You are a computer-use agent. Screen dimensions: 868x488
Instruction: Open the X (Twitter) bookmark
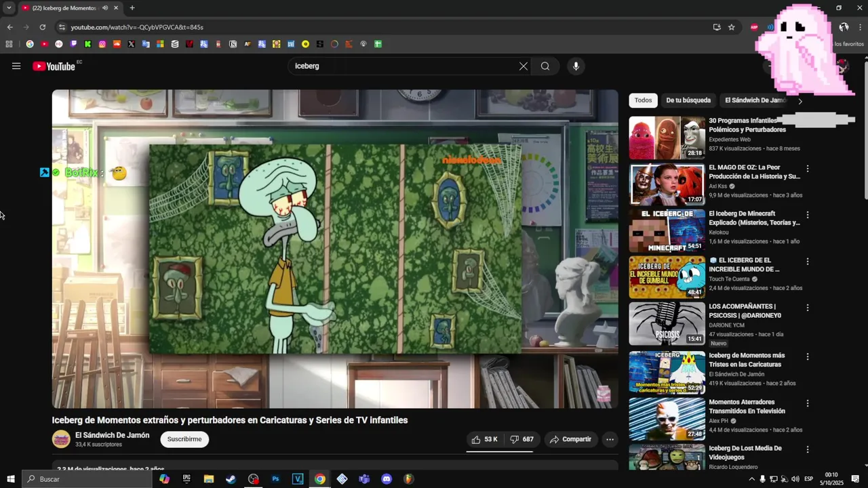tap(132, 44)
